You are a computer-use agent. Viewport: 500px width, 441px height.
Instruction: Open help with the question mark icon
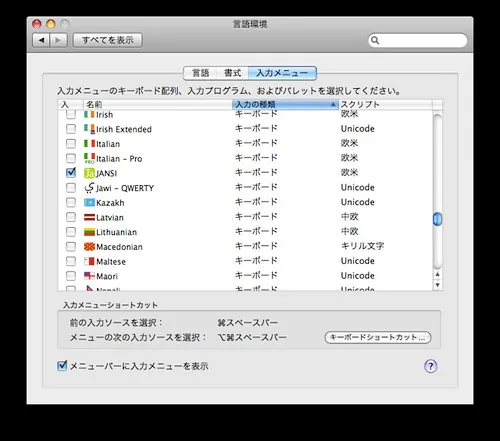click(x=431, y=366)
